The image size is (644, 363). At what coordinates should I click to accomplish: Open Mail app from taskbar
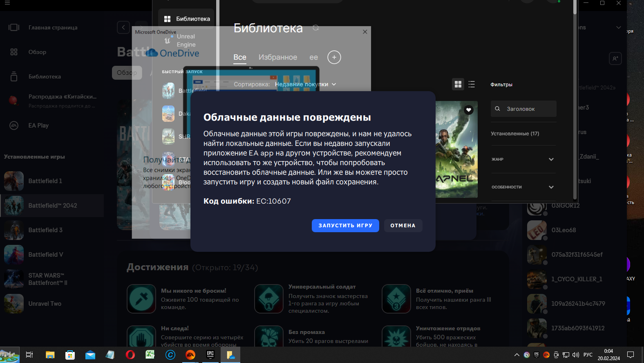90,355
